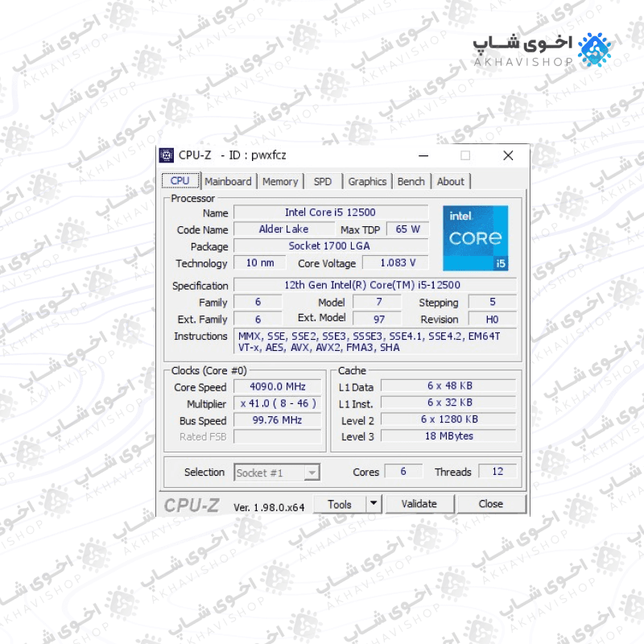Minimize the CPU-Z window
The width and height of the screenshot is (644, 644).
tap(423, 155)
